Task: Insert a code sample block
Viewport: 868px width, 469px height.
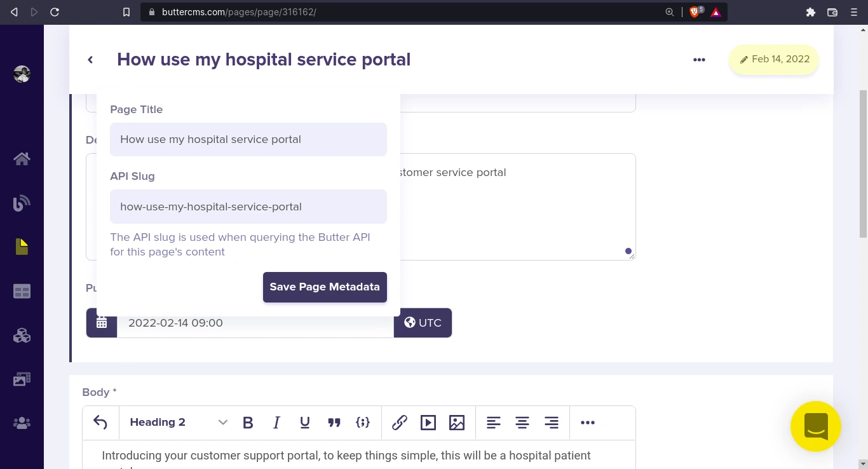Action: 363,423
